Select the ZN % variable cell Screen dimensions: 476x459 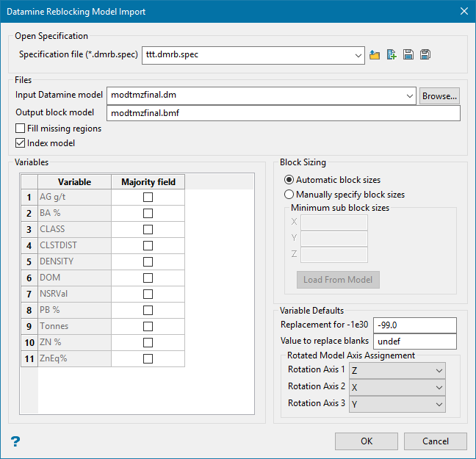click(74, 343)
